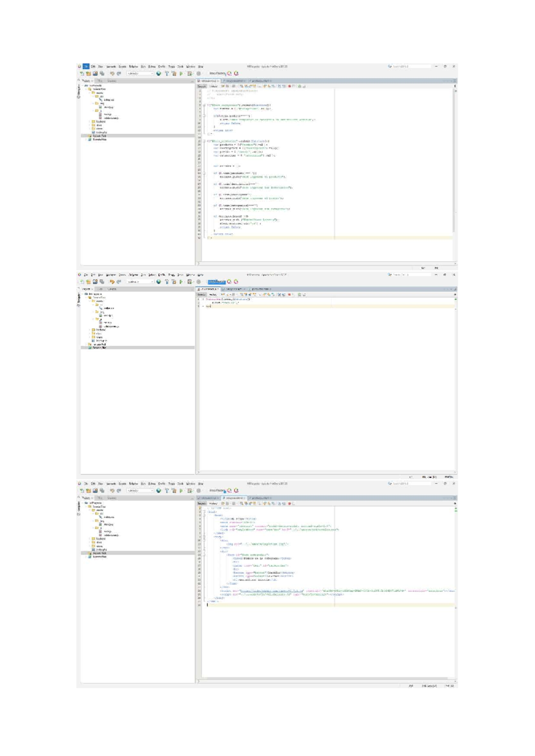Click New File icon in top screenshot

coord(82,74)
